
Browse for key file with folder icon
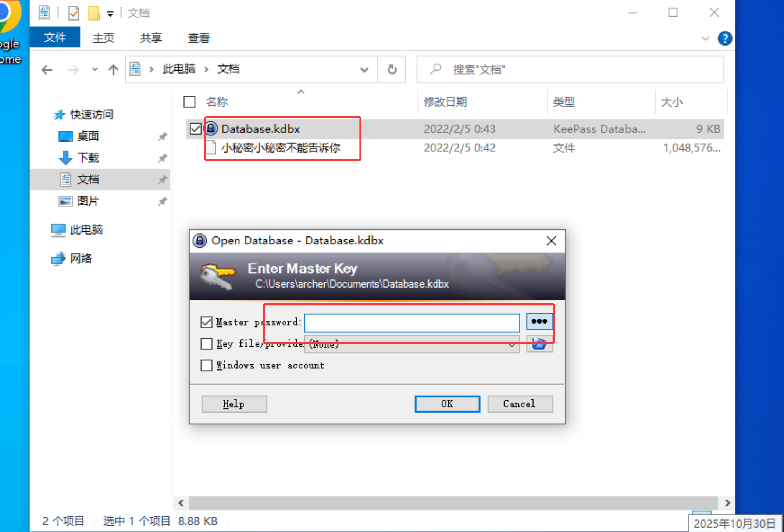coord(539,344)
